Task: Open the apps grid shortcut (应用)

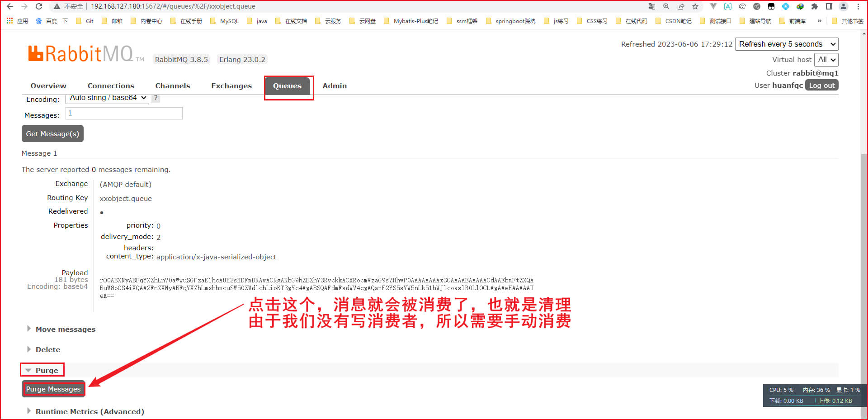Action: pyautogui.click(x=17, y=21)
